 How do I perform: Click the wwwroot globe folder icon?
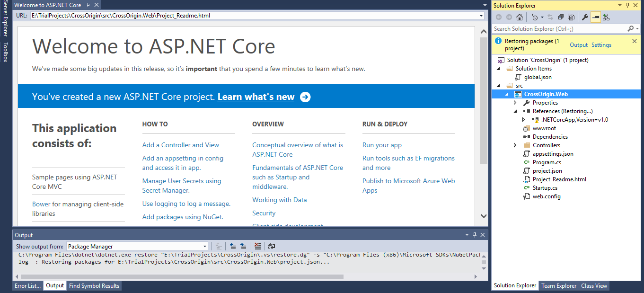pos(526,128)
